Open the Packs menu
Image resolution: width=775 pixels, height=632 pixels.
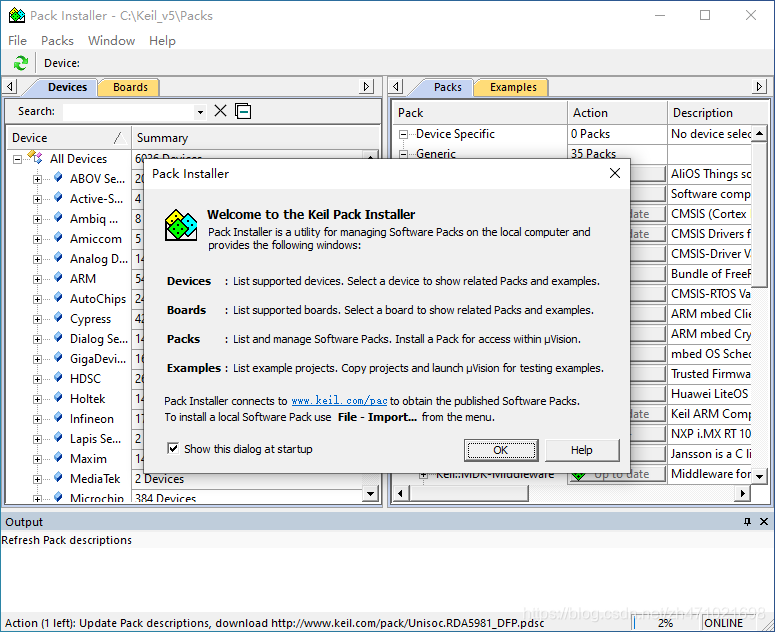pos(57,41)
